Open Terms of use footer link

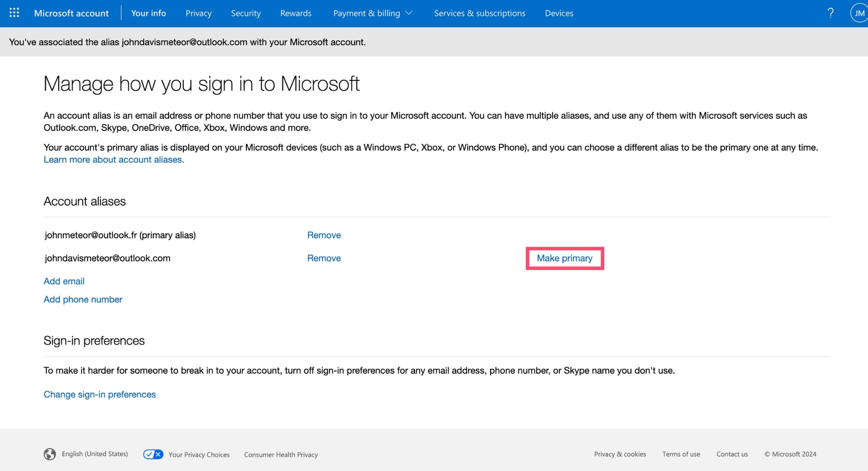pyautogui.click(x=681, y=454)
